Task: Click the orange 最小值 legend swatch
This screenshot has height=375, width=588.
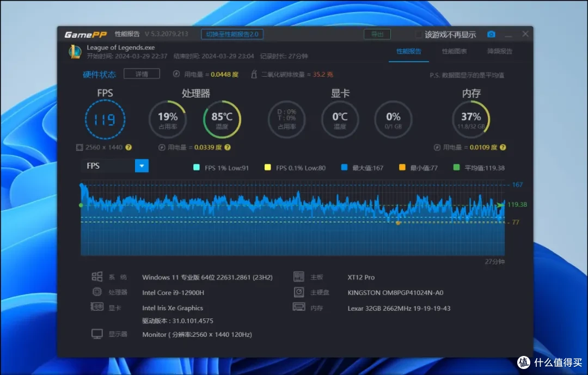Action: point(402,167)
